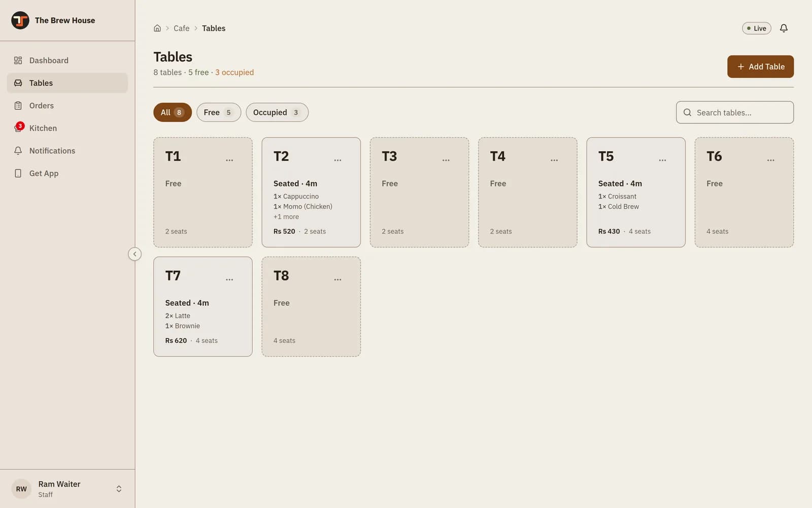Click the Search tables field
The height and width of the screenshot is (508, 812).
click(735, 112)
